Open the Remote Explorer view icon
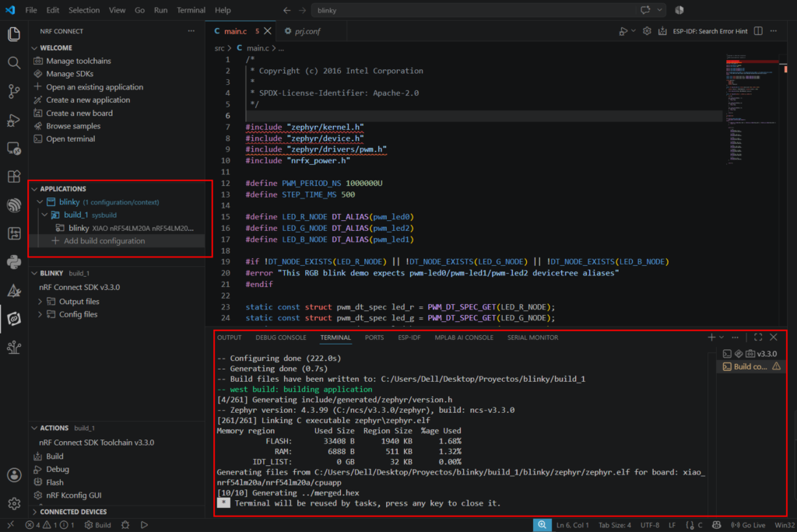The image size is (797, 532). pos(14,149)
